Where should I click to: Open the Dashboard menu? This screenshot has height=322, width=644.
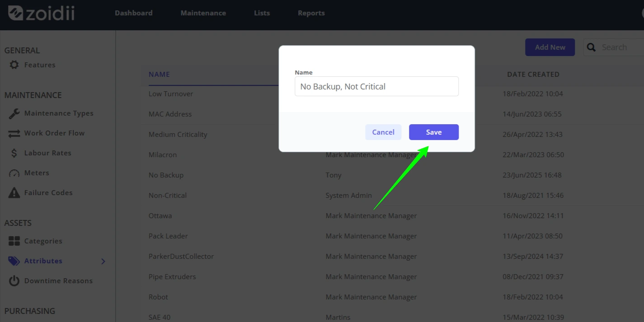coord(134,13)
